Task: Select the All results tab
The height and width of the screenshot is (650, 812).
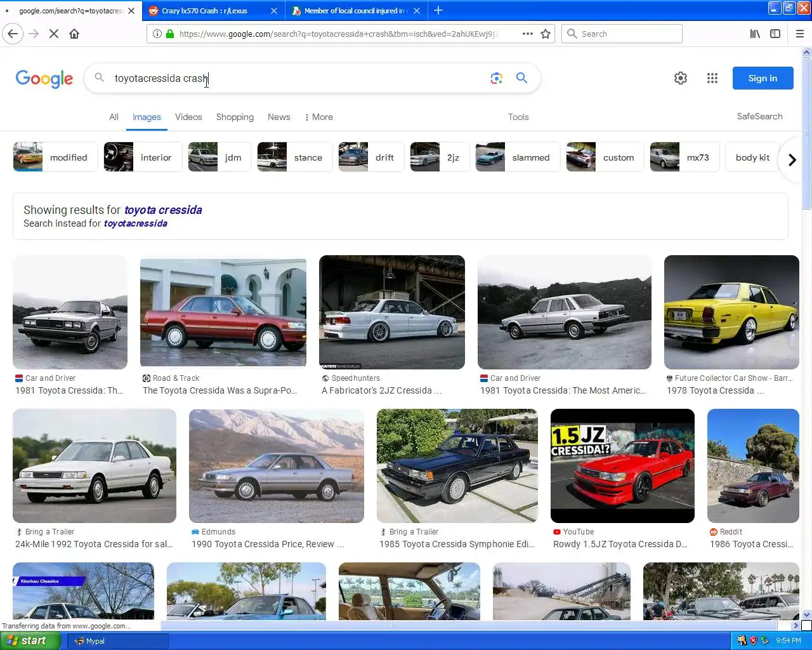Action: point(114,117)
